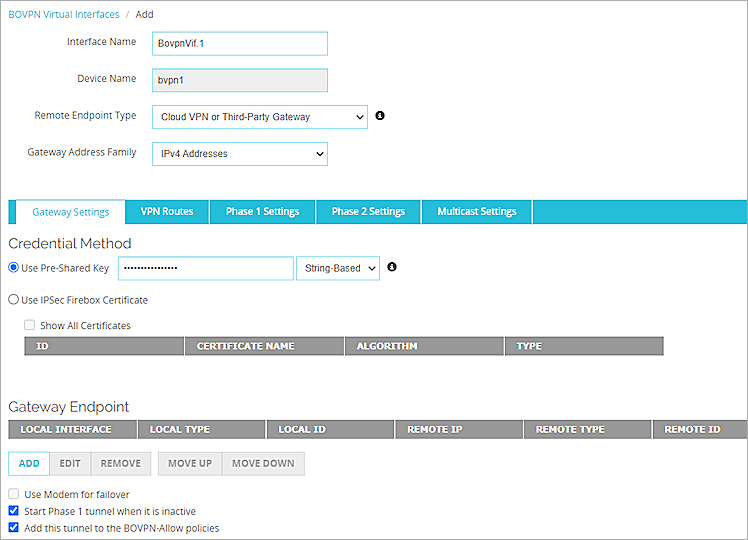This screenshot has width=748, height=540.
Task: Click into Interface Name text field
Action: (x=240, y=44)
